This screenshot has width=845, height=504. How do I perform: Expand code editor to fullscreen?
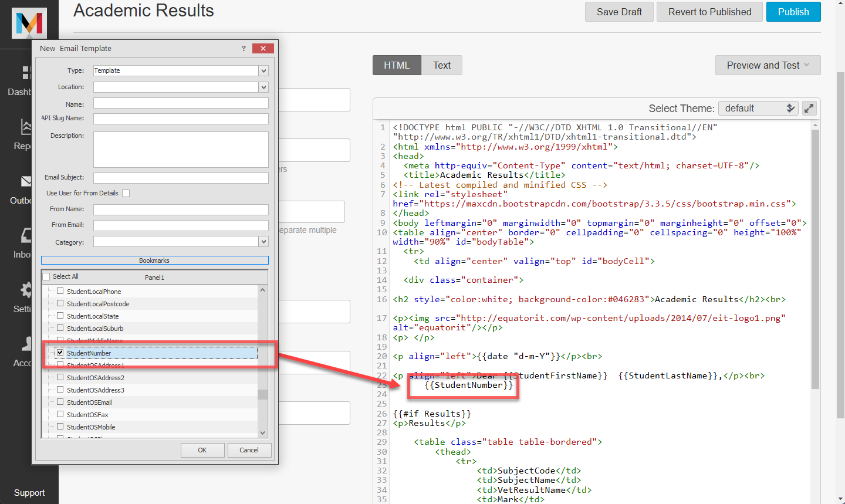pyautogui.click(x=809, y=108)
